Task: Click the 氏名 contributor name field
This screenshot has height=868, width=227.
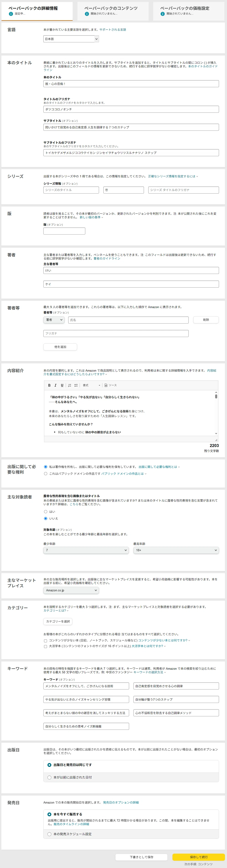Action: [x=128, y=320]
